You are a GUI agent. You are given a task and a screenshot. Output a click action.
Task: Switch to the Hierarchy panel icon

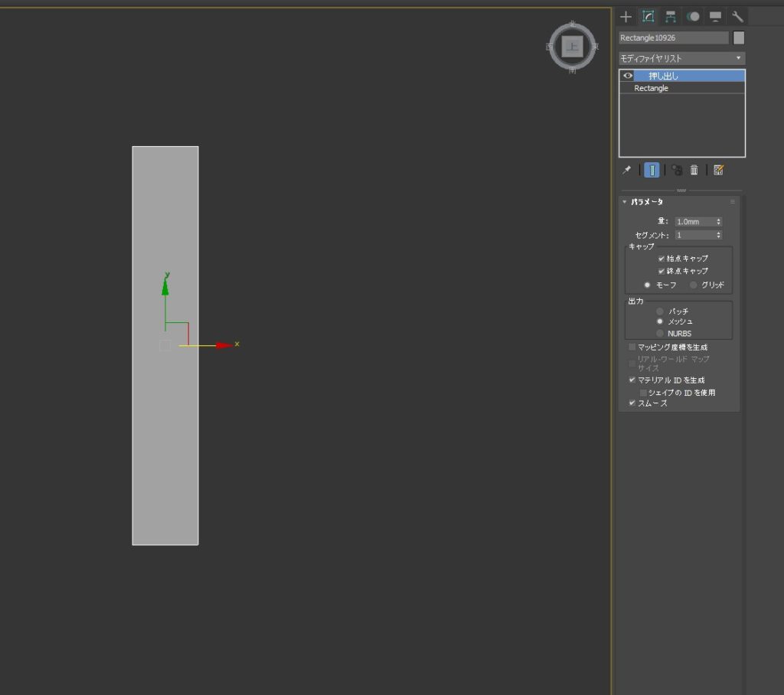[671, 16]
